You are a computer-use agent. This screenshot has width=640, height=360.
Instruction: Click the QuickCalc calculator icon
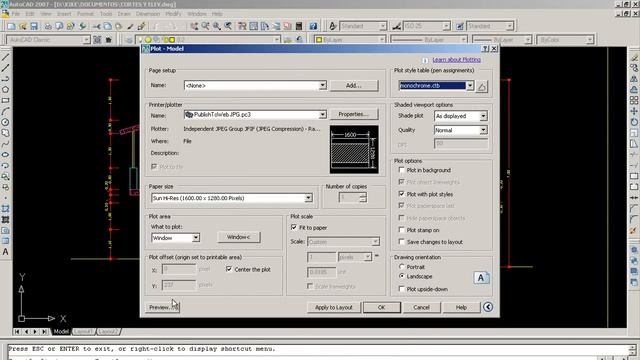pyautogui.click(x=299, y=26)
